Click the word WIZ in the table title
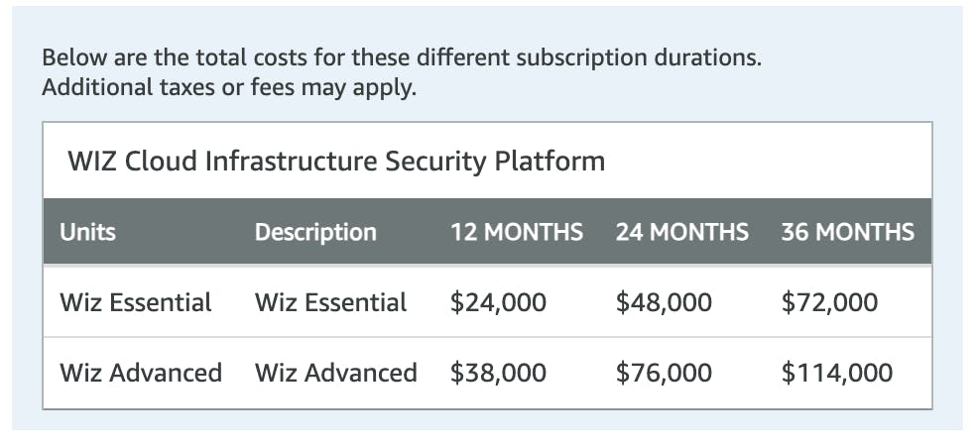The height and width of the screenshot is (446, 980). (x=92, y=161)
